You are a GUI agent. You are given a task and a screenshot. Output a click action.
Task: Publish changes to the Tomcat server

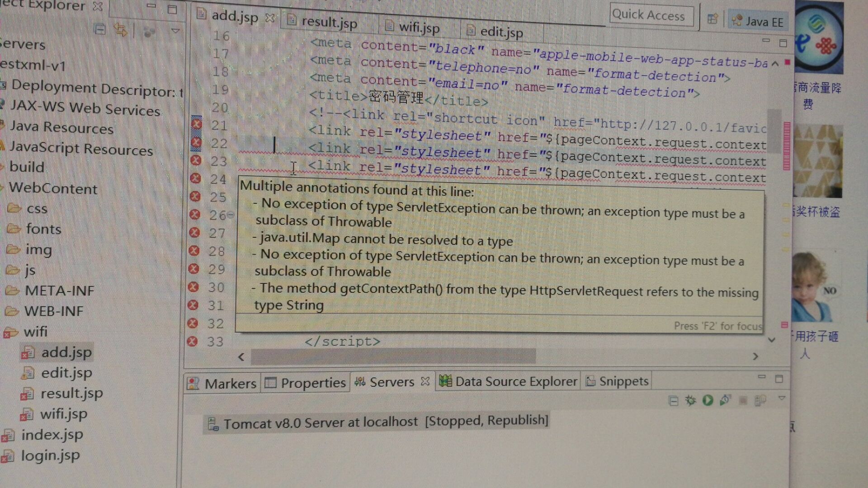click(x=761, y=400)
